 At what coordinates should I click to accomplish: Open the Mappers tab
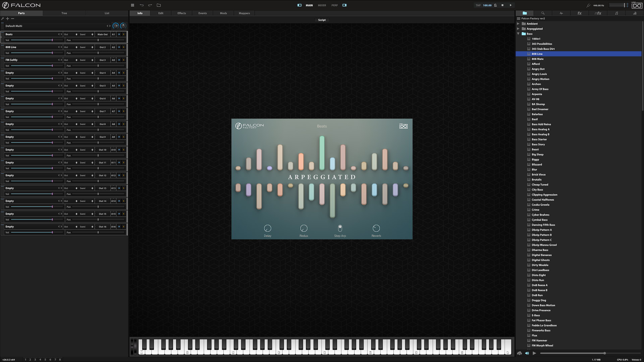tap(244, 13)
